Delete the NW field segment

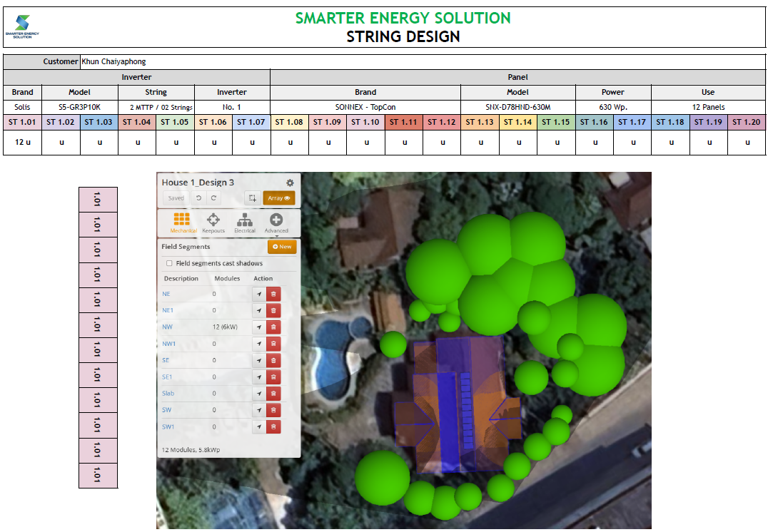[x=273, y=327]
